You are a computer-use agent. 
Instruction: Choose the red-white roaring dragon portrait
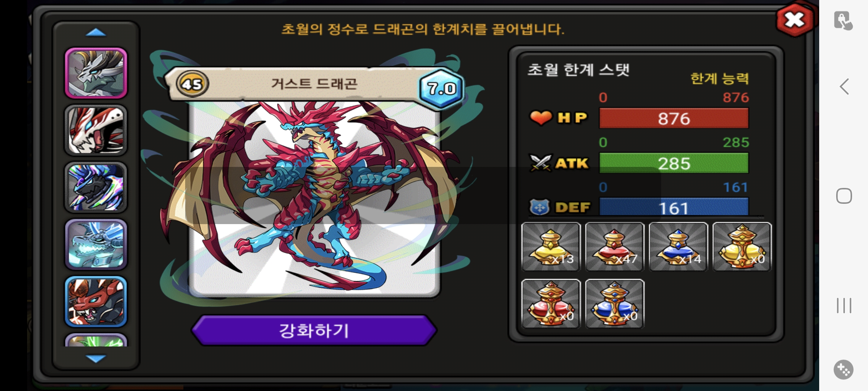point(96,130)
